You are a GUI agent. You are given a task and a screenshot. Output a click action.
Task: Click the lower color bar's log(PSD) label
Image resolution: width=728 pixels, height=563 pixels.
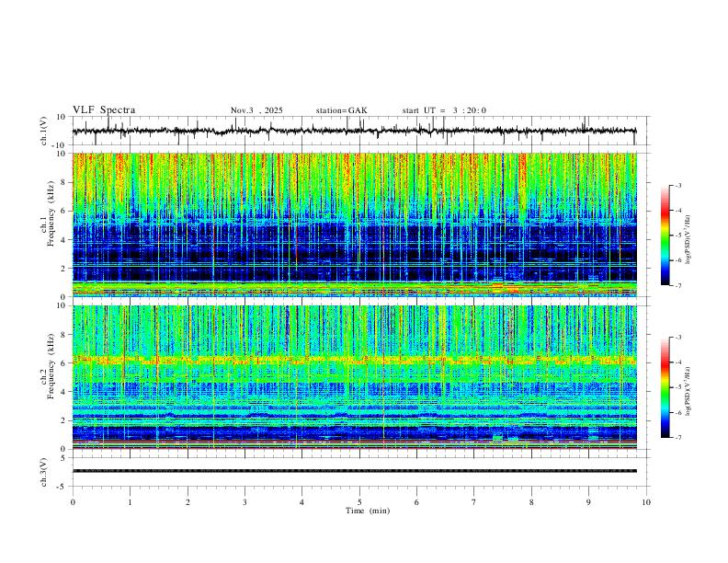tap(688, 392)
